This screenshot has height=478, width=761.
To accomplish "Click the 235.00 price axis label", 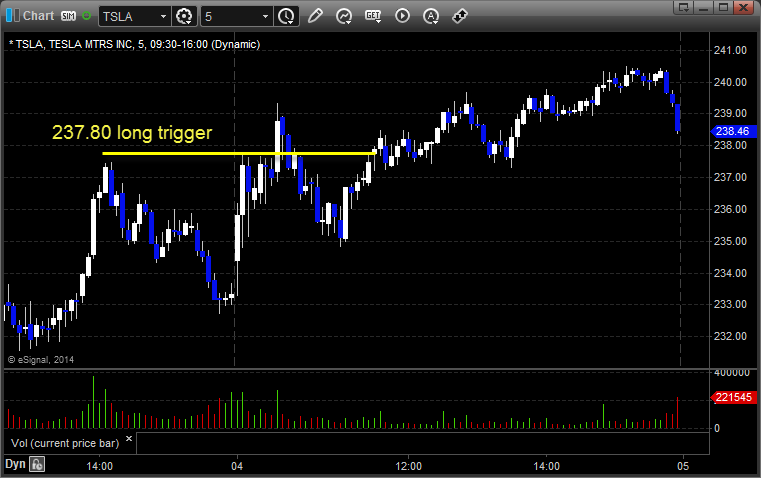I will 730,241.
